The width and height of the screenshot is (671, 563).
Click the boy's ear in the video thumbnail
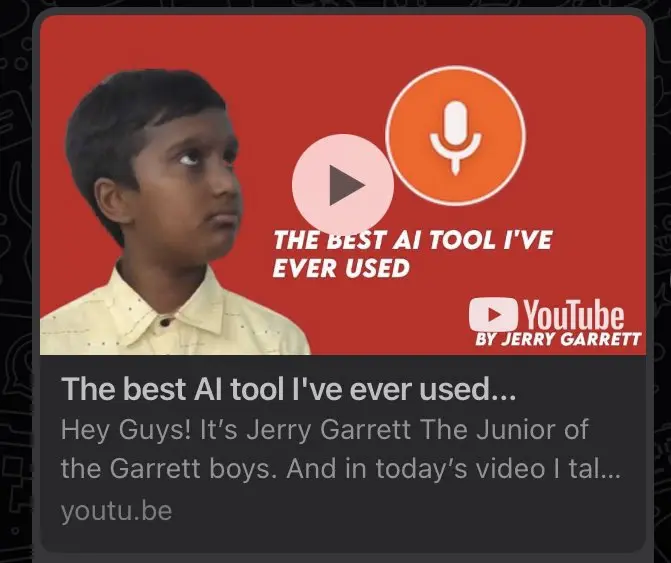pyautogui.click(x=110, y=201)
